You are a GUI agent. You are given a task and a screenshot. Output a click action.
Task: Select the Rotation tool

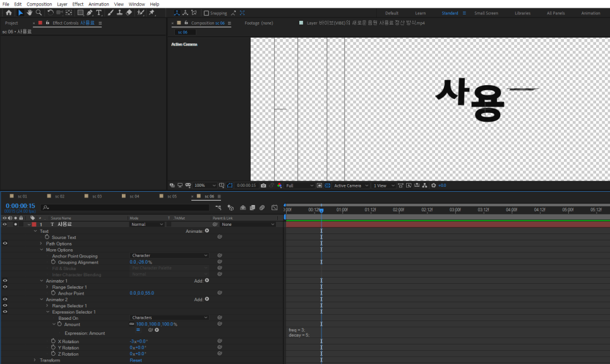tap(51, 13)
